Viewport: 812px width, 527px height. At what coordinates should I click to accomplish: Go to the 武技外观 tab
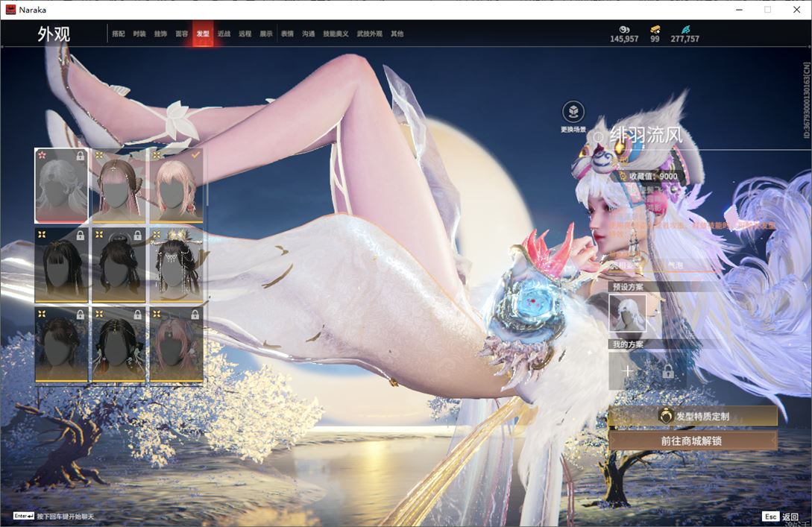click(369, 34)
